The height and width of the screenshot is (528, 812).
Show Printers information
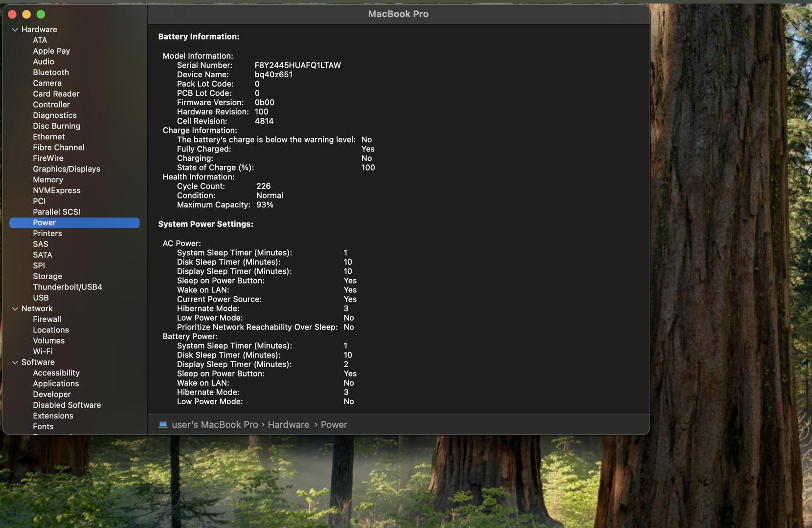coord(47,234)
